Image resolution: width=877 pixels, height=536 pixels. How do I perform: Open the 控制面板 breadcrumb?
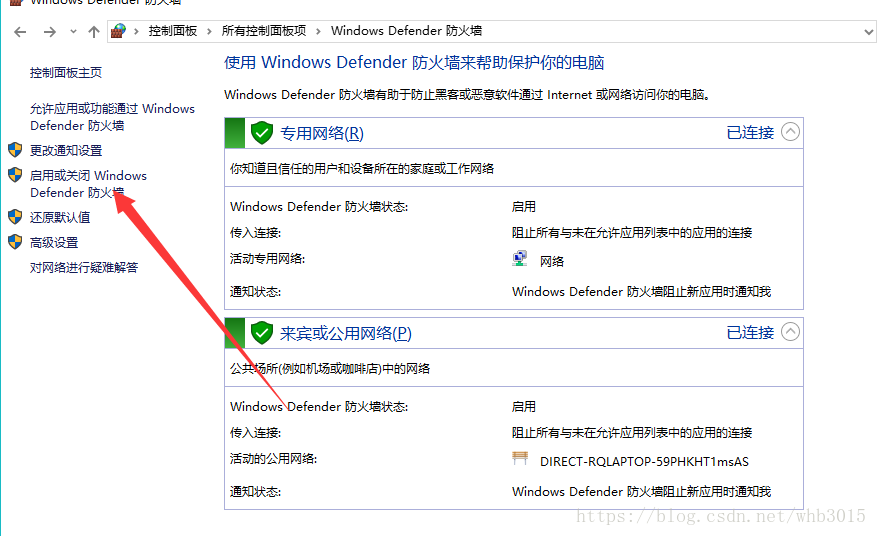click(173, 31)
